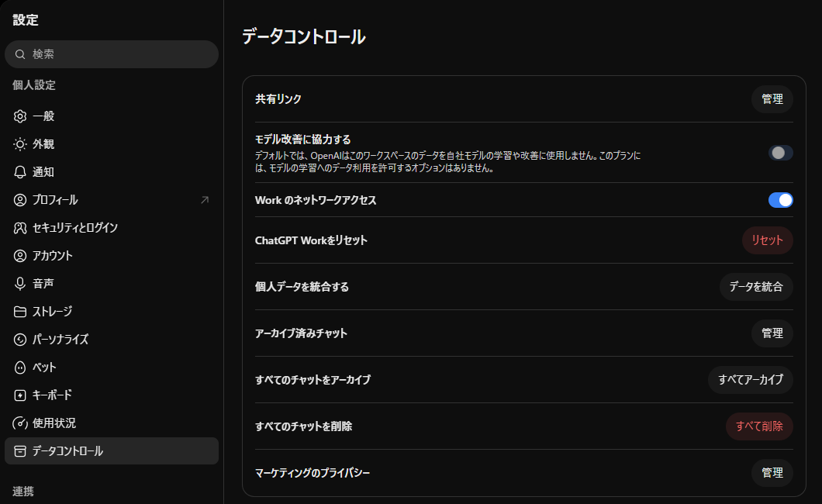The width and height of the screenshot is (822, 504).
Task: Click the すべてのチャットをアーカイブ label
Action: click(313, 380)
